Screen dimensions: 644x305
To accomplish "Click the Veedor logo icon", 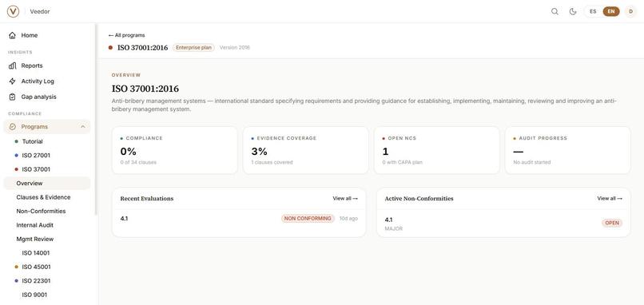I will [x=13, y=11].
